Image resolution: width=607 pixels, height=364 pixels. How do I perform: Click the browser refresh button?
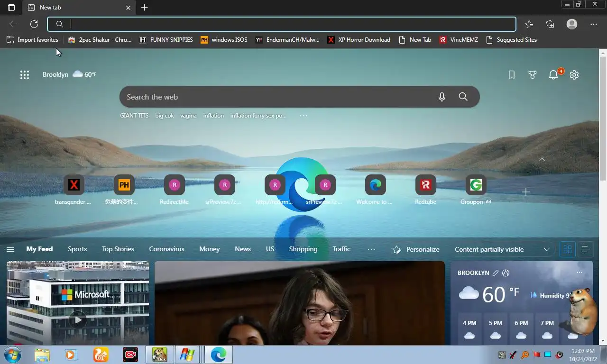pos(34,24)
